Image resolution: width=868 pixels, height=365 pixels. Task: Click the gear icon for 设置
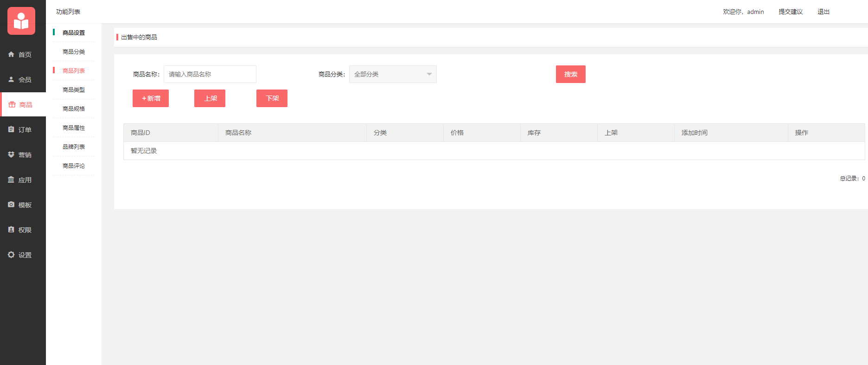(11, 255)
